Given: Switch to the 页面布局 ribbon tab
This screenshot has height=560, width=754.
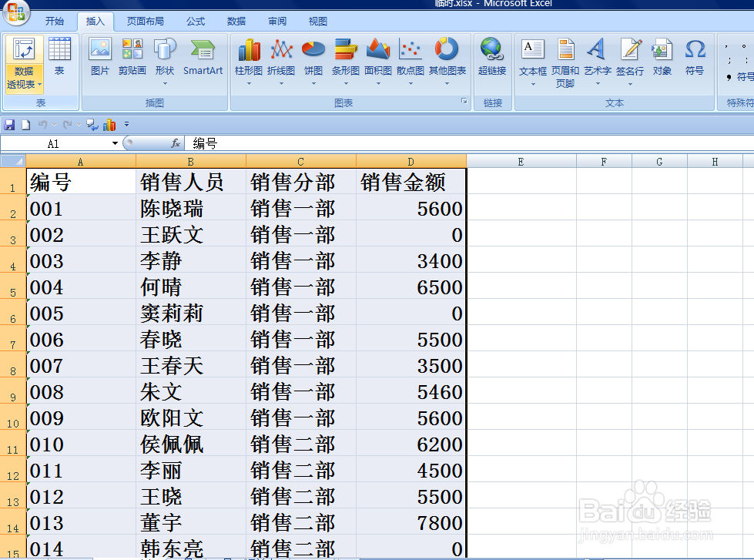Looking at the screenshot, I should [146, 21].
